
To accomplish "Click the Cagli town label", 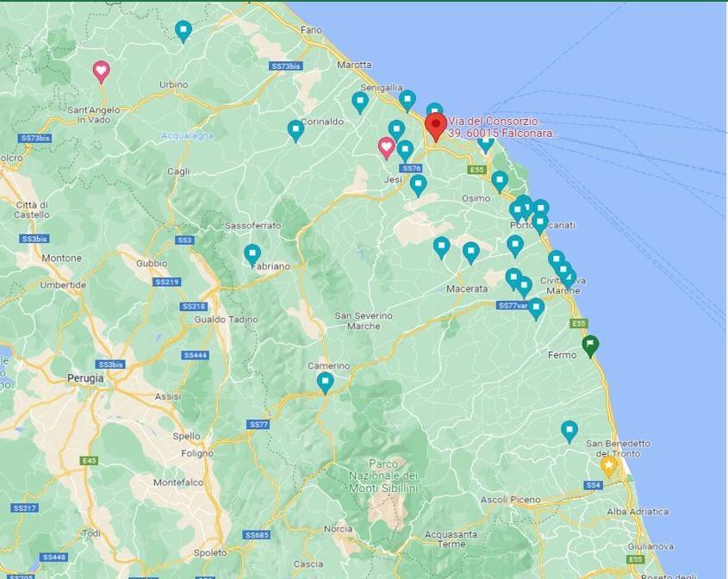I will 178,171.
